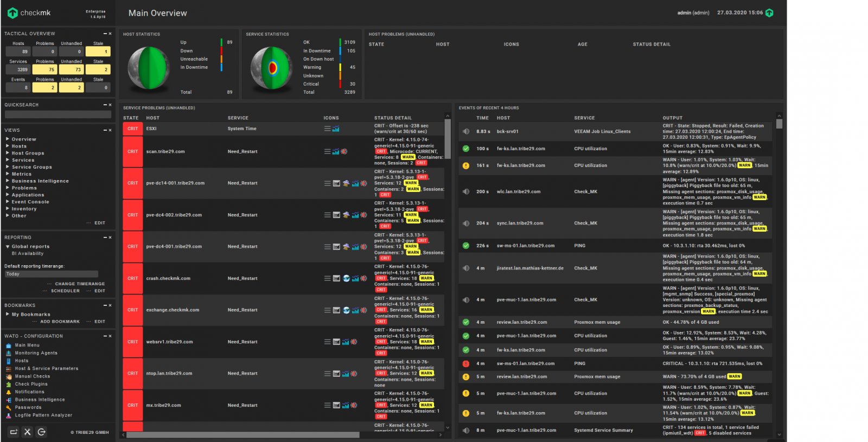
Task: Minimize the Tactical Overview snapin
Action: point(105,34)
